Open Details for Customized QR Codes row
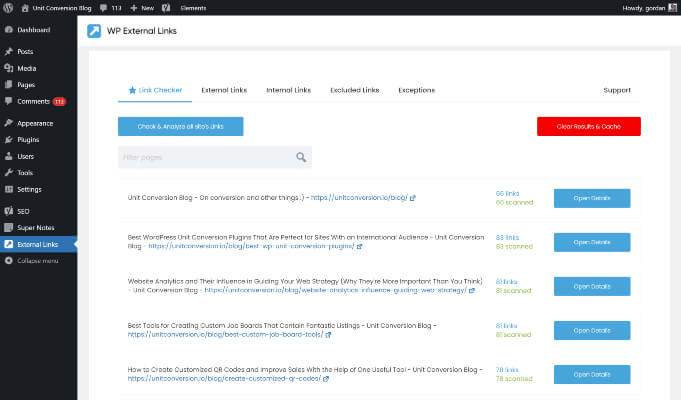Screen dimensions: 681x400 [592, 374]
